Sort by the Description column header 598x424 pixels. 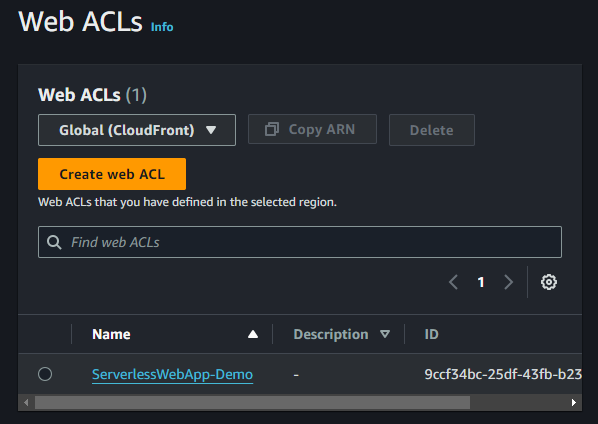tap(331, 334)
